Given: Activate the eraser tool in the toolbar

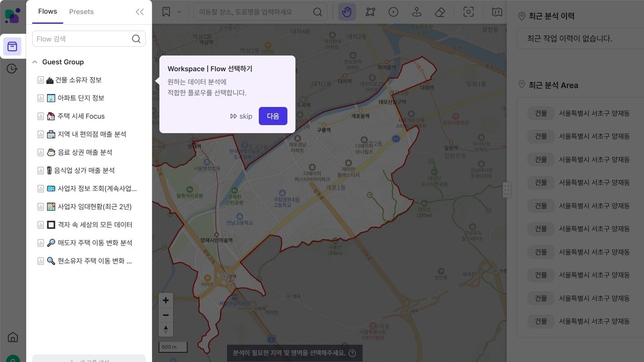Looking at the screenshot, I should pyautogui.click(x=440, y=12).
